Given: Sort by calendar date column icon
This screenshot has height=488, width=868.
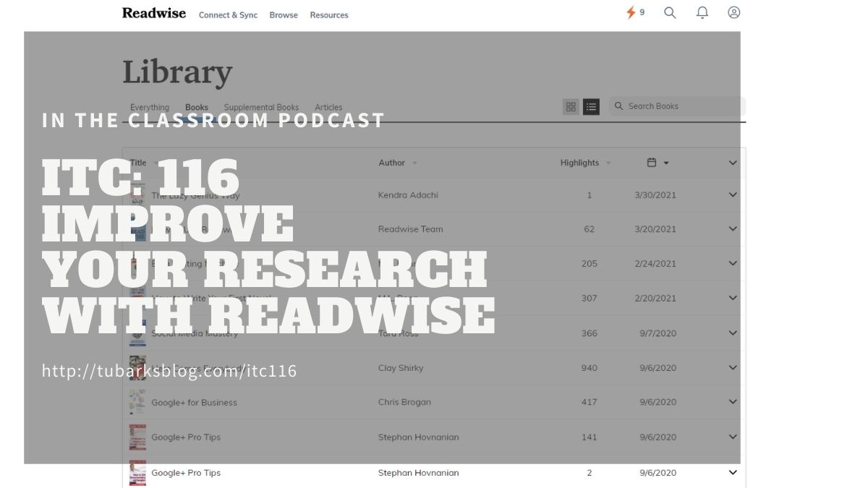Looking at the screenshot, I should tap(657, 163).
